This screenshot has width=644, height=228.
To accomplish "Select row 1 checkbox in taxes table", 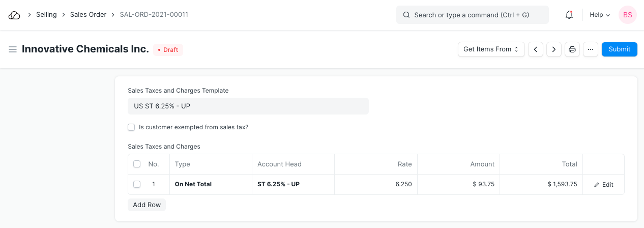I will pos(137,184).
